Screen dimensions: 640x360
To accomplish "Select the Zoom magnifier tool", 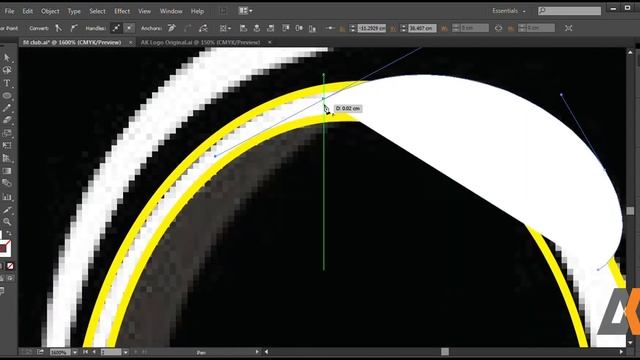I will point(7,222).
